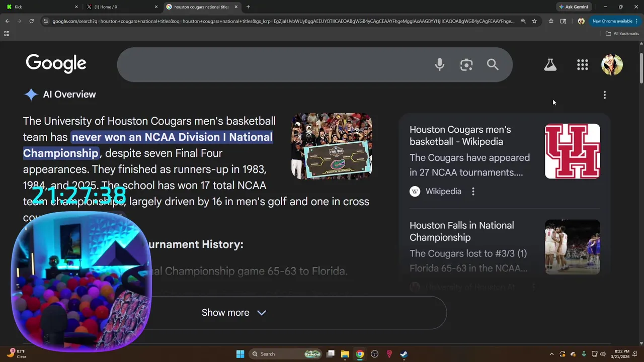Open OBS Studio from the taskbar
The height and width of the screenshot is (362, 644).
point(374,354)
